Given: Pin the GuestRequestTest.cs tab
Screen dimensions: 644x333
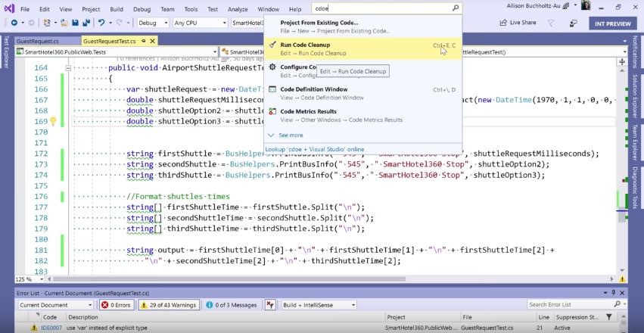Looking at the screenshot, I should [x=143, y=41].
